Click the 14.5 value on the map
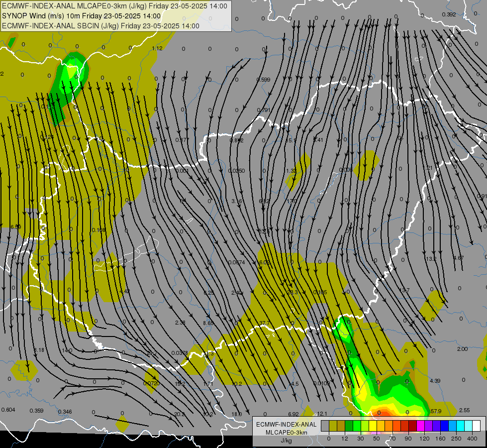The height and width of the screenshot is (448, 487). tap(293, 384)
